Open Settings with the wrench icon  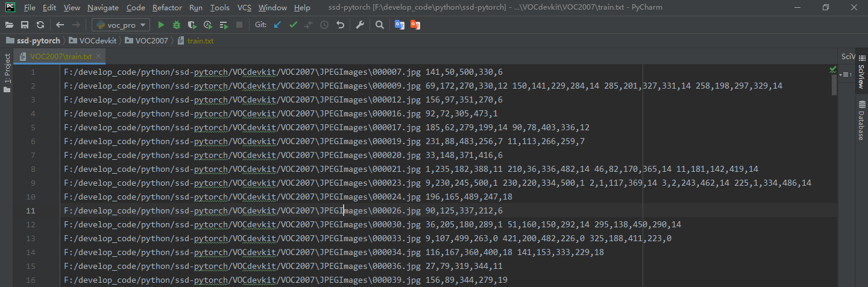360,25
